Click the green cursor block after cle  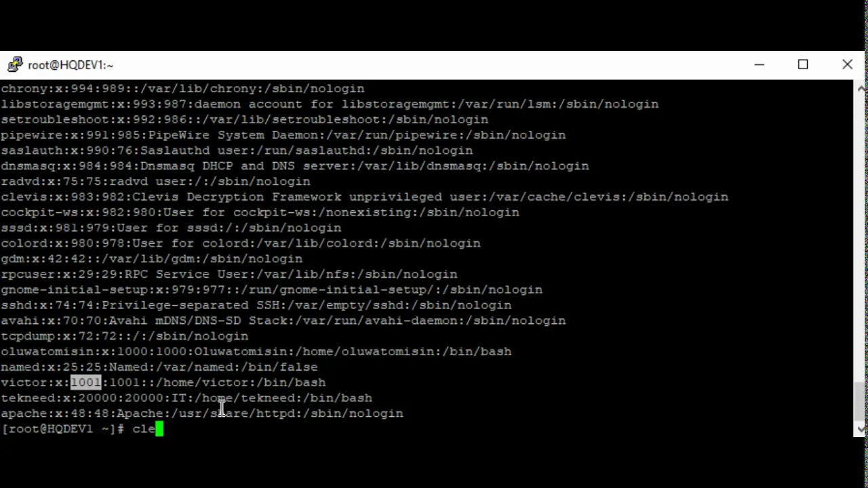point(159,428)
